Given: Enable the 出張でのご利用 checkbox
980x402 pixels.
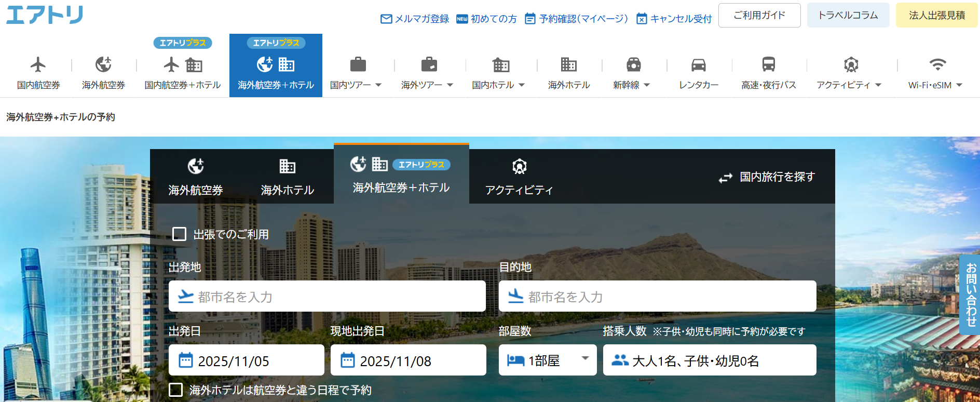Looking at the screenshot, I should pos(179,234).
